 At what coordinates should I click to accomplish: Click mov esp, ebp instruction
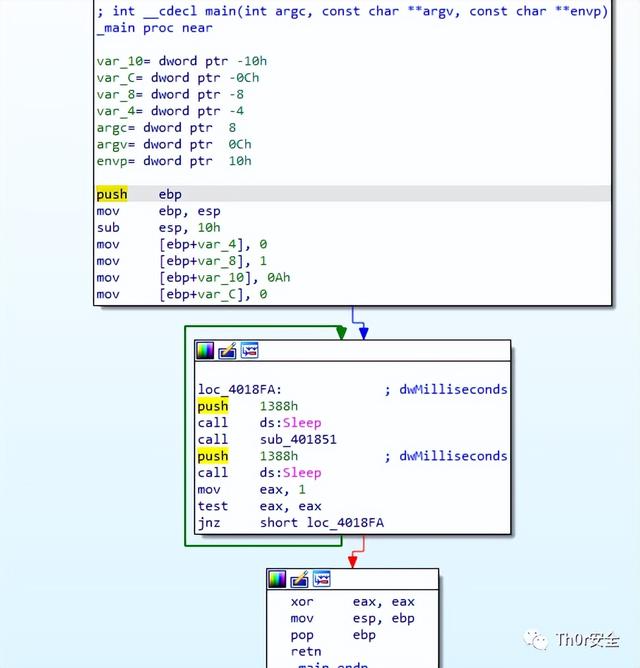pyautogui.click(x=352, y=618)
